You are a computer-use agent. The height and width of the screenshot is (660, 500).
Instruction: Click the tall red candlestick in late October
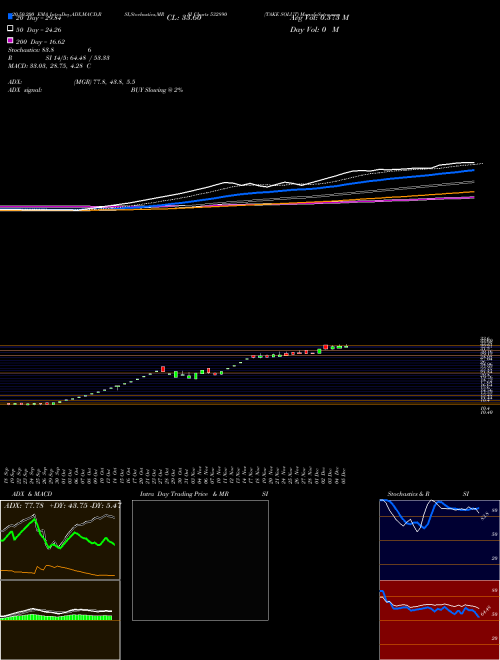click(x=163, y=369)
